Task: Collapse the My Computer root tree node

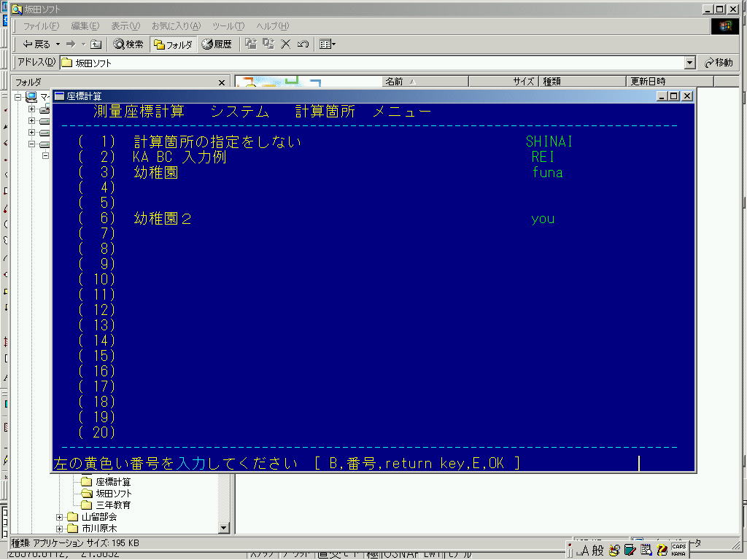Action: (18, 97)
